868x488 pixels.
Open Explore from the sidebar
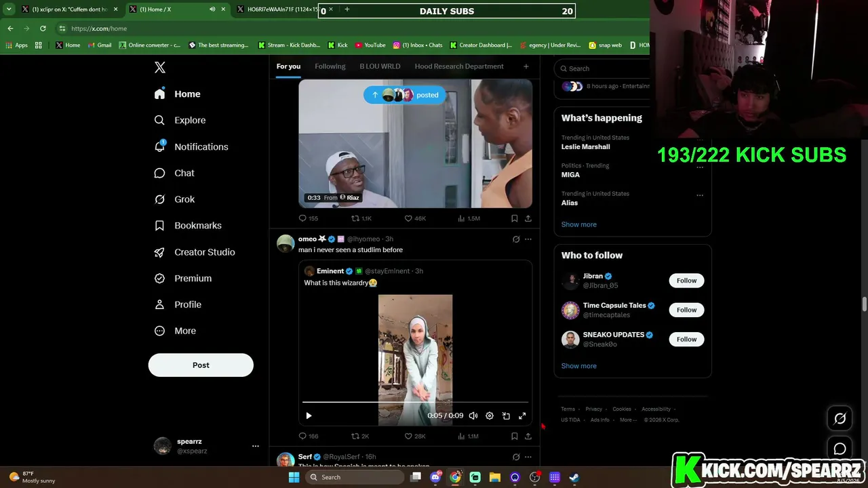[180, 120]
